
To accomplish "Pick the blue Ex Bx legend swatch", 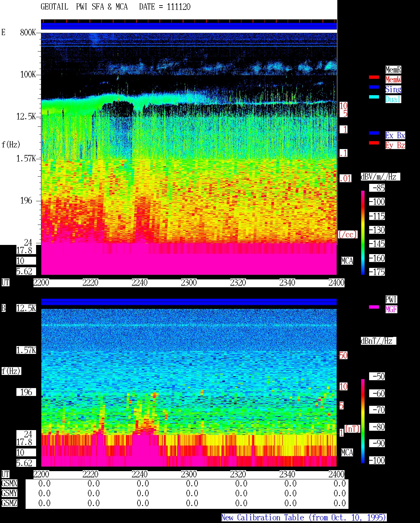I will click(x=374, y=133).
